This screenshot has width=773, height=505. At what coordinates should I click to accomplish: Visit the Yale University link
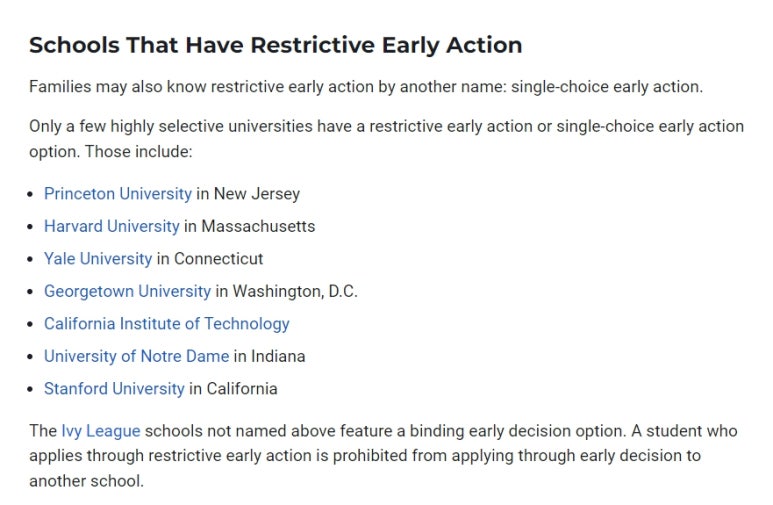click(x=98, y=259)
